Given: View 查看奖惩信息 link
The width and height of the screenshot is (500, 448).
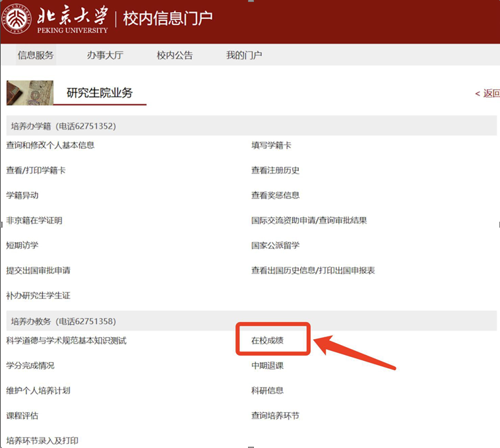Looking at the screenshot, I should point(275,195).
